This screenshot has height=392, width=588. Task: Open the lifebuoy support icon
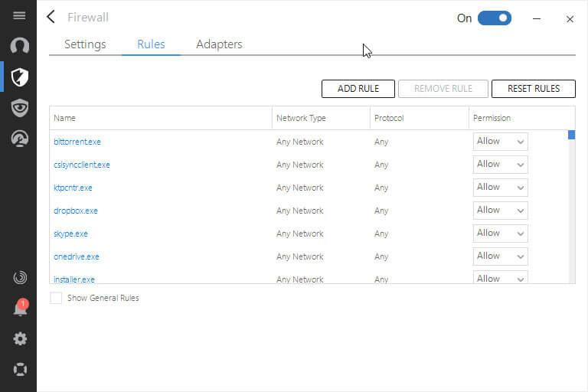20,370
